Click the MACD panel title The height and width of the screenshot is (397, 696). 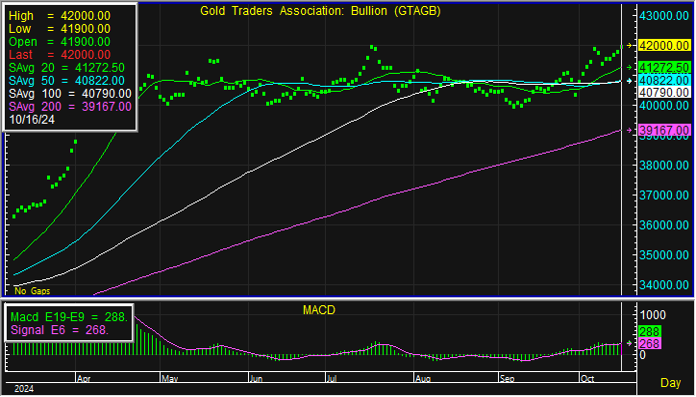[x=319, y=310]
